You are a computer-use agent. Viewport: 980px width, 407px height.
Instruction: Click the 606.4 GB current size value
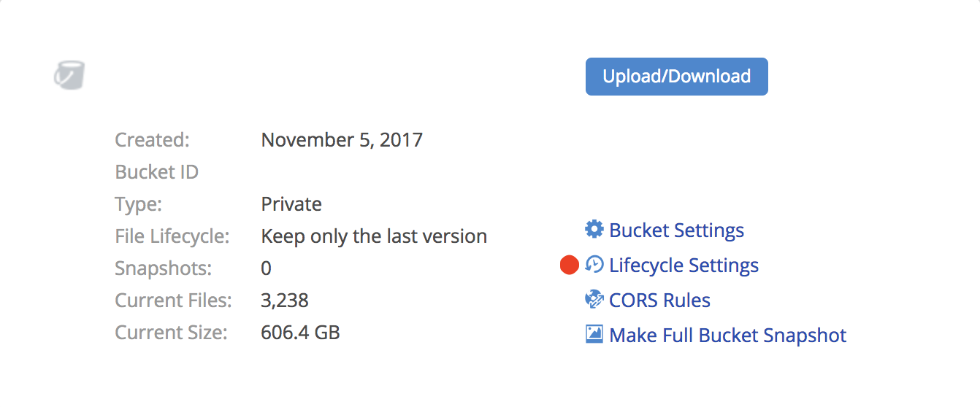(x=300, y=333)
